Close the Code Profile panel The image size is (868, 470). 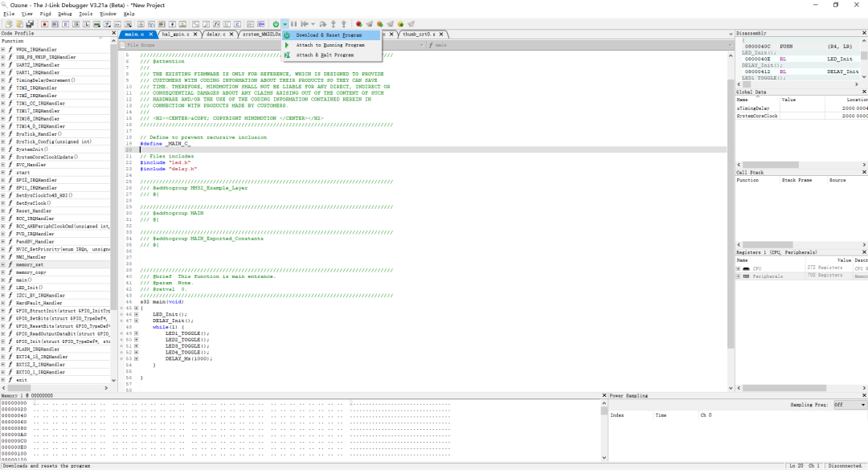(113, 33)
